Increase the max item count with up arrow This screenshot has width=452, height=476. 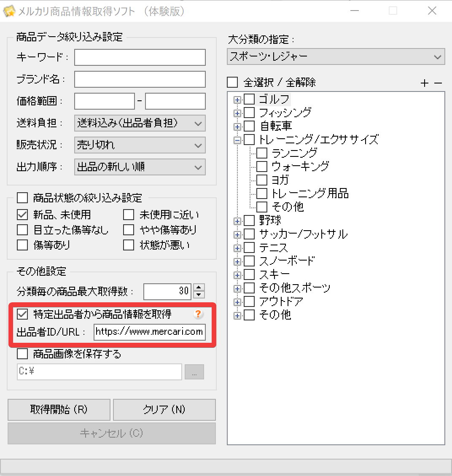click(x=199, y=288)
